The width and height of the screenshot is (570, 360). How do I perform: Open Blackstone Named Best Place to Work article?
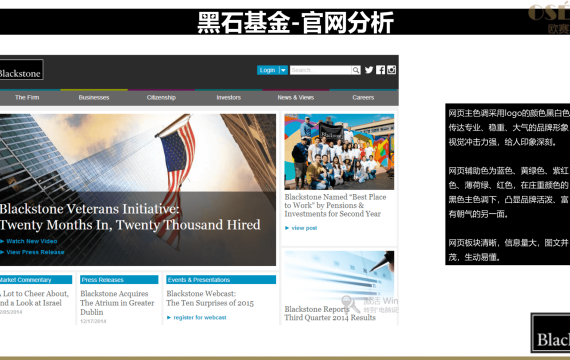[335, 205]
